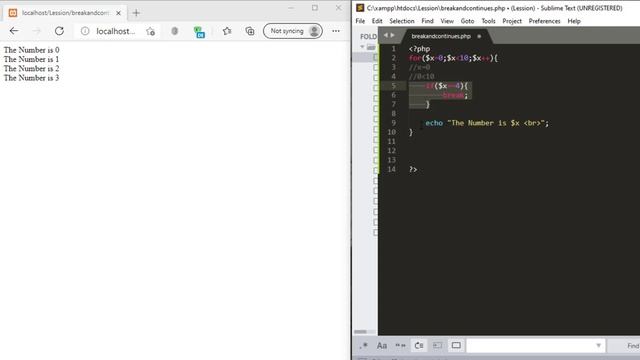This screenshot has height=360, width=640.
Task: Toggle in selection search option
Action: pyautogui.click(x=438, y=346)
